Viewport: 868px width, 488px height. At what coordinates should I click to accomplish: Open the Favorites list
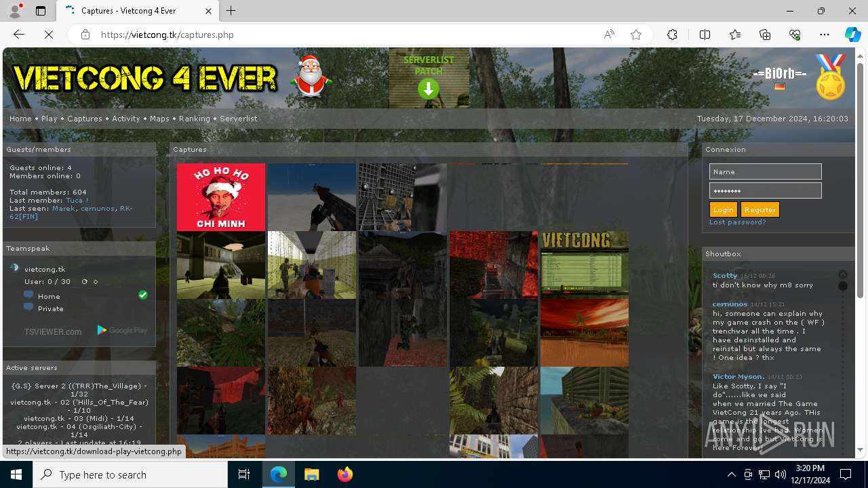(x=735, y=35)
